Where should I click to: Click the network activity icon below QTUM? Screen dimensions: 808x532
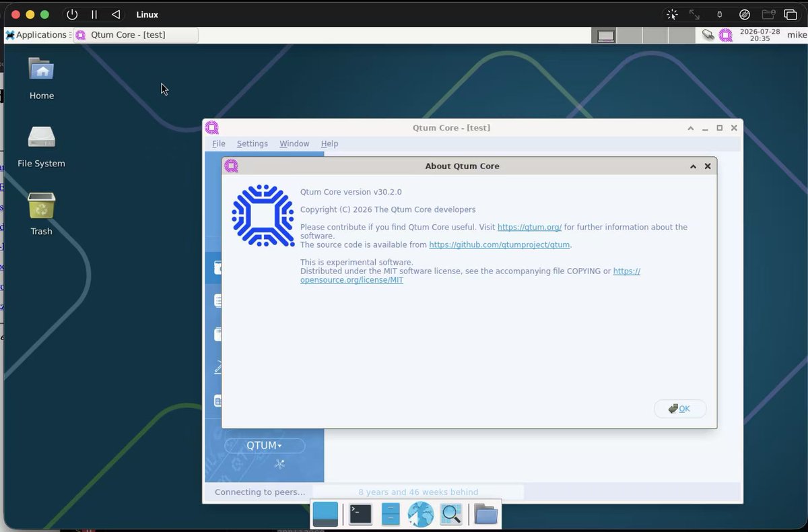tap(280, 464)
